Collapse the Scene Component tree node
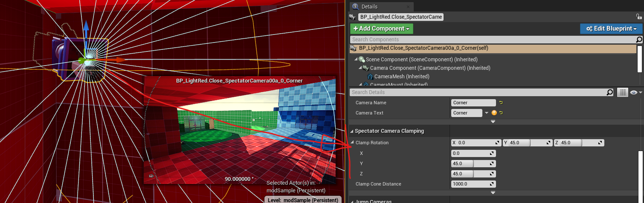The width and height of the screenshot is (644, 203). (x=355, y=60)
